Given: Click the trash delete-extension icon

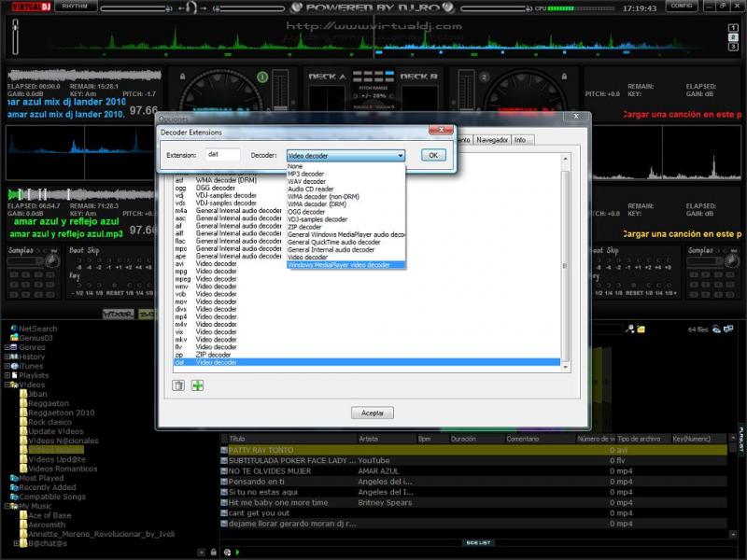Looking at the screenshot, I should [x=178, y=385].
